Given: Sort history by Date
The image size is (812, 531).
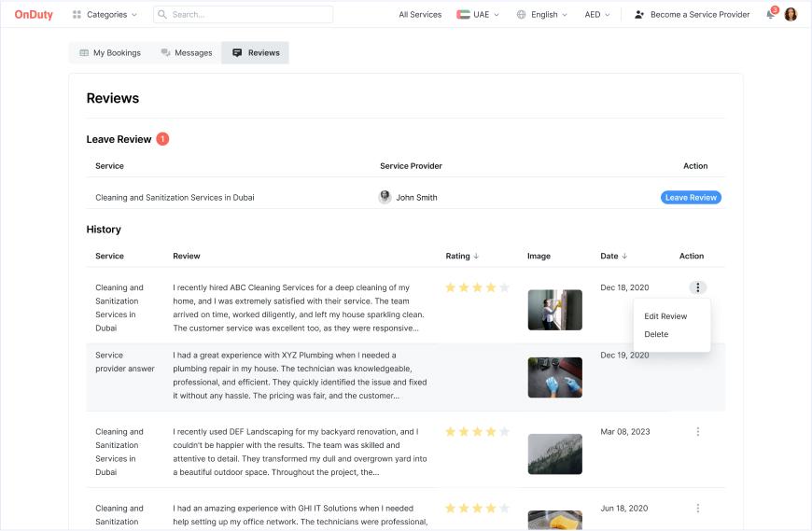Looking at the screenshot, I should pos(613,256).
